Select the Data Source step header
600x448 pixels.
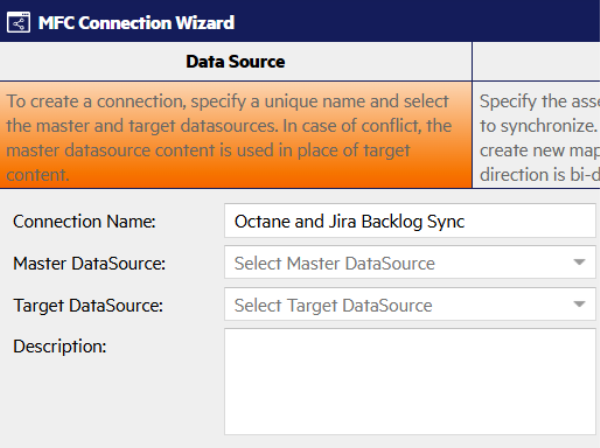[235, 62]
